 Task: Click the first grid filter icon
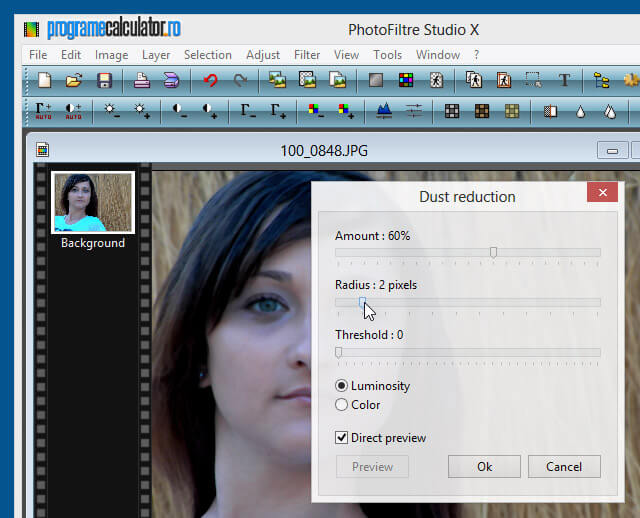point(452,111)
